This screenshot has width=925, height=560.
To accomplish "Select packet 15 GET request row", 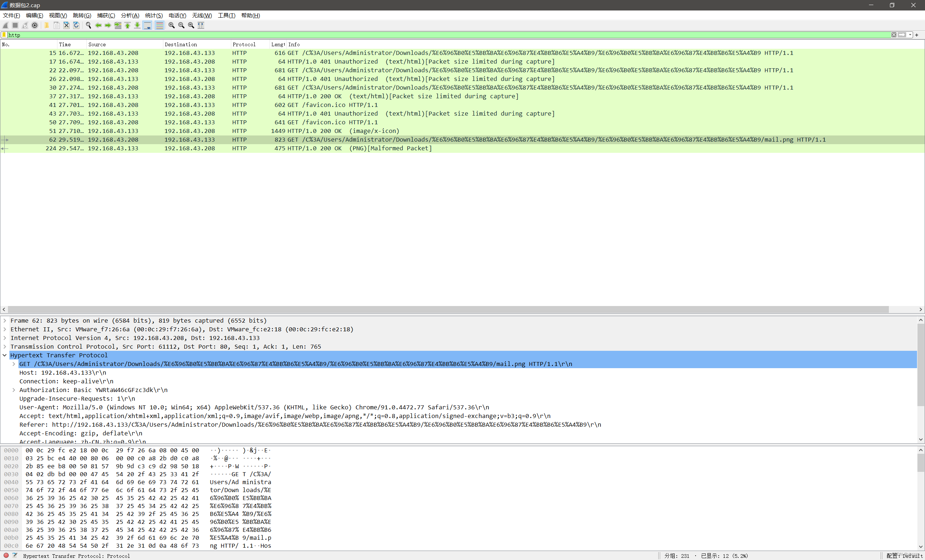I will [462, 53].
